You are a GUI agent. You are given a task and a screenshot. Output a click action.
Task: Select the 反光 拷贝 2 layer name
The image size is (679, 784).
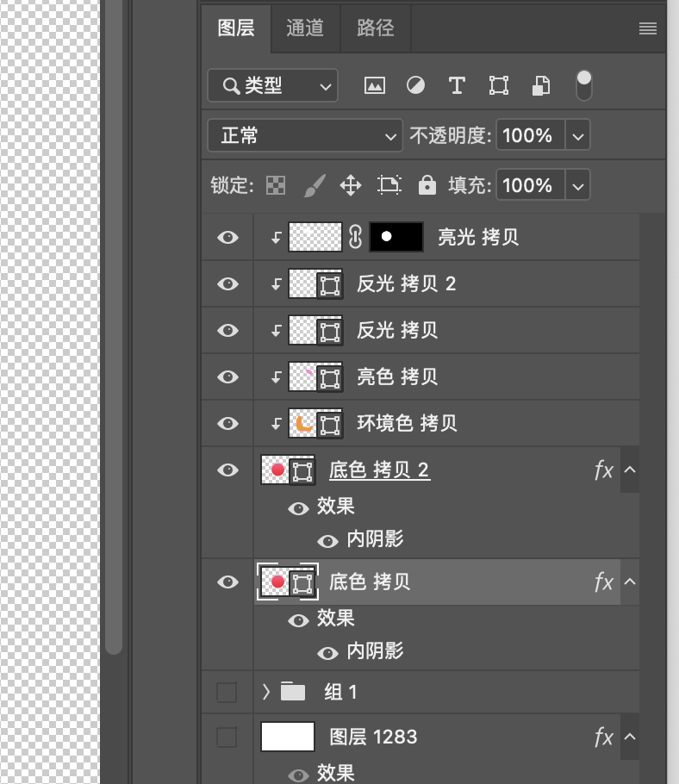tap(406, 284)
